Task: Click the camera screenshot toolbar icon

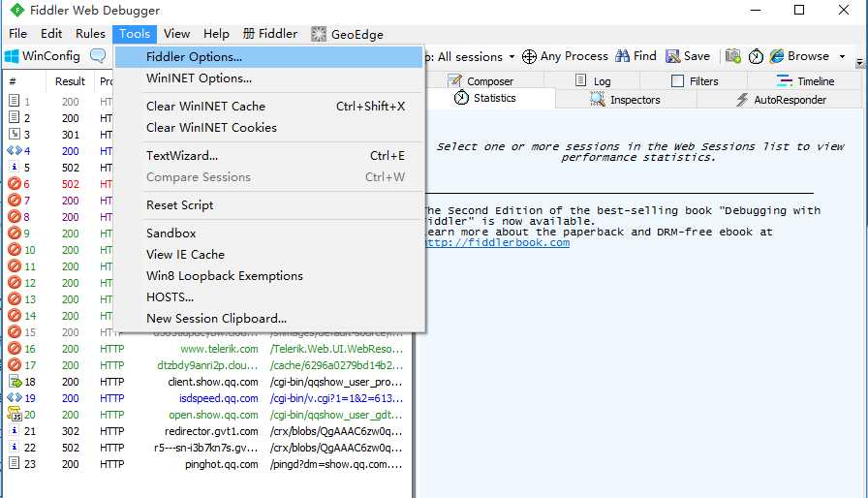Action: pyautogui.click(x=733, y=56)
